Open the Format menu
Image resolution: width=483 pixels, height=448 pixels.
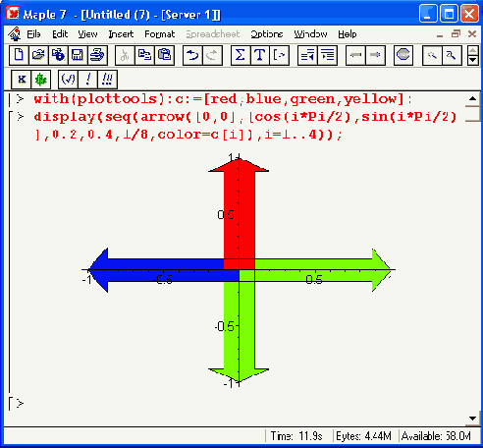pos(160,34)
